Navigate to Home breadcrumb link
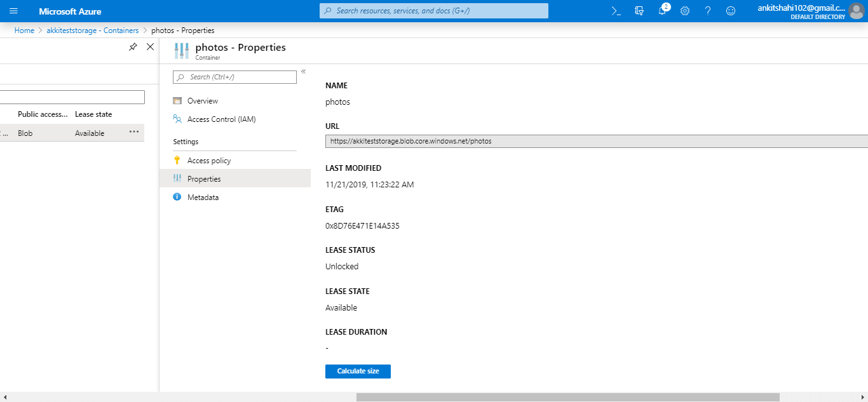The height and width of the screenshot is (402, 868). point(24,30)
